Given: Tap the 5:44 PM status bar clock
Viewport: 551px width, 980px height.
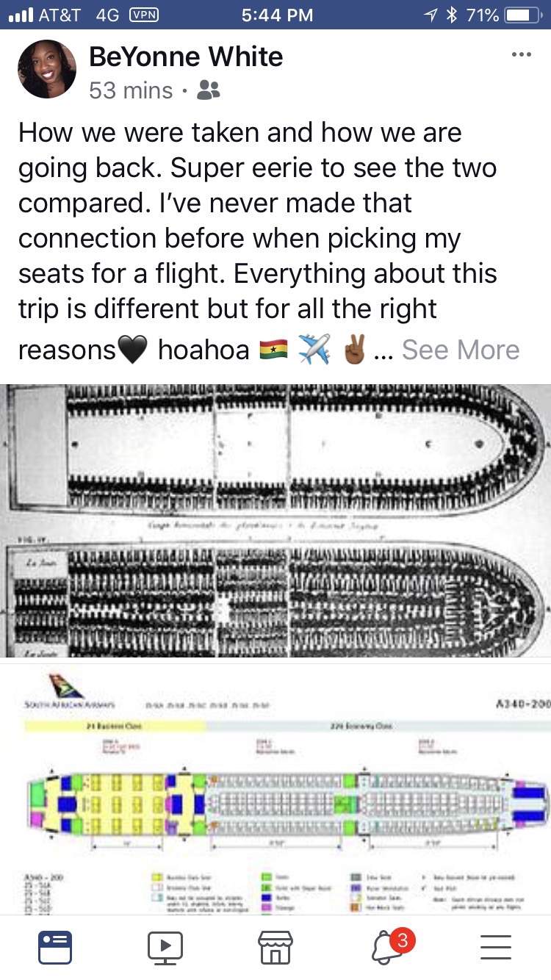Looking at the screenshot, I should [x=277, y=15].
